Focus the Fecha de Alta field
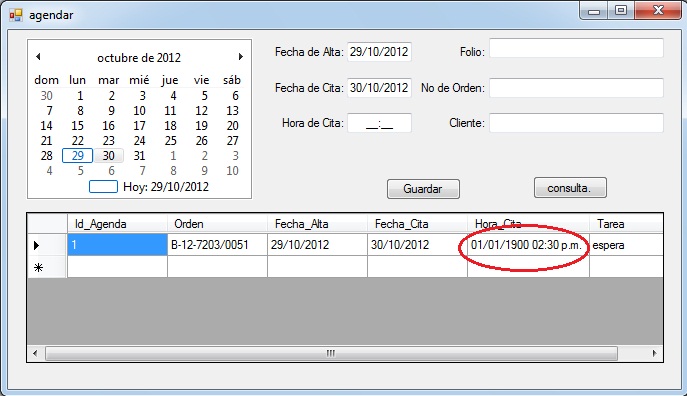687x396 pixels. [379, 52]
